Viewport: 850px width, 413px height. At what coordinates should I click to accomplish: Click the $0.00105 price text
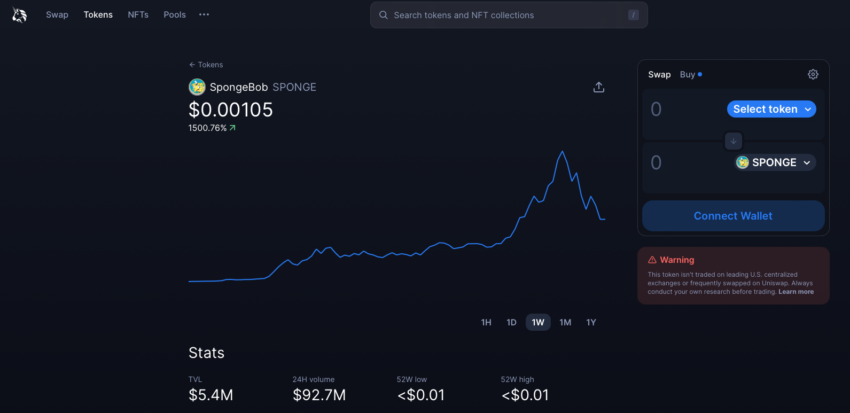click(231, 110)
